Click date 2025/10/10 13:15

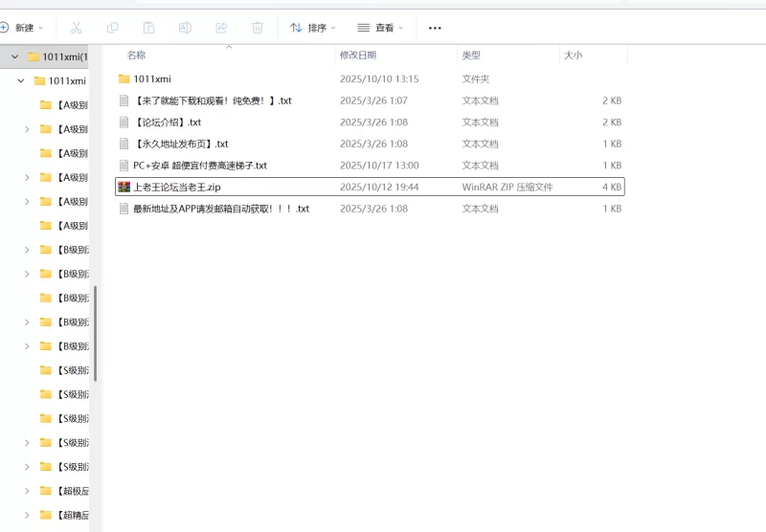click(x=379, y=78)
